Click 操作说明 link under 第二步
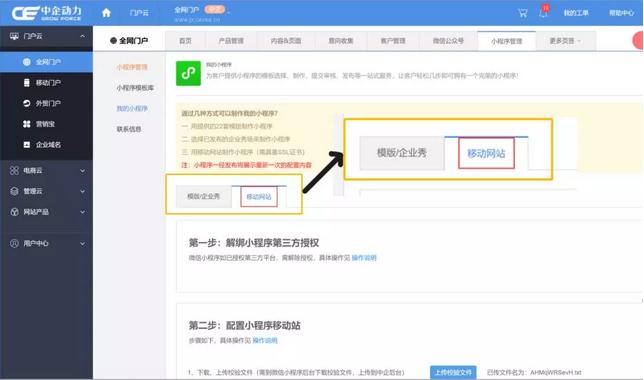Image resolution: width=644 pixels, height=380 pixels. (x=265, y=340)
